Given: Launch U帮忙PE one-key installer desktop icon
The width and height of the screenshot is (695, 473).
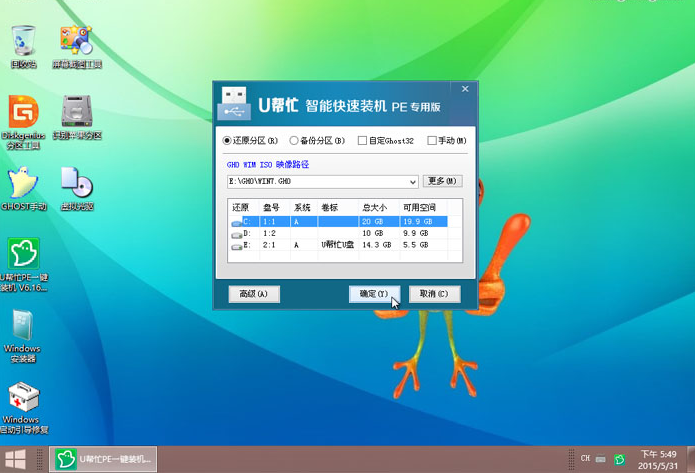Looking at the screenshot, I should pos(23,265).
